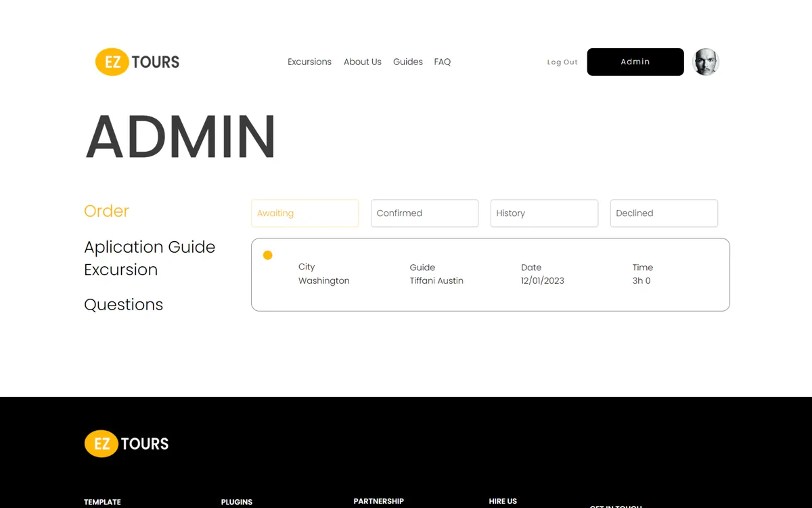
Task: Select Order in the admin sidebar
Action: pos(106,211)
